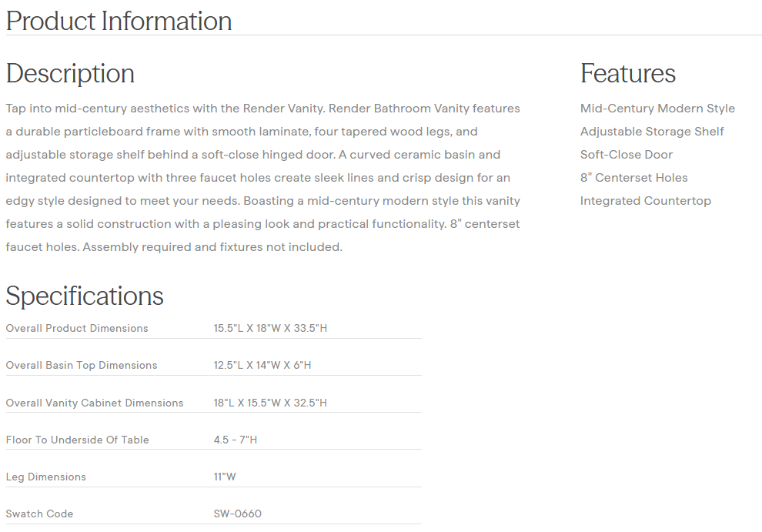Image resolution: width=762 pixels, height=532 pixels.
Task: Click the Soft-Close Door feature
Action: (627, 155)
